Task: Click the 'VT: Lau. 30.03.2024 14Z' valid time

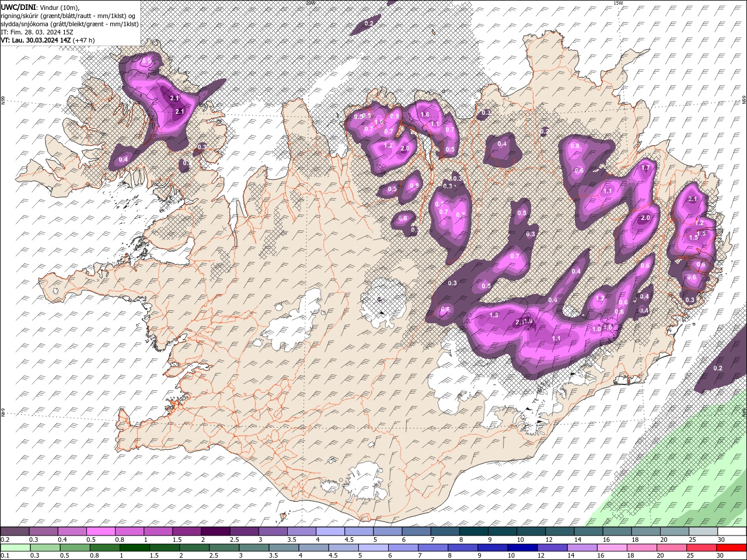Action: click(36, 40)
